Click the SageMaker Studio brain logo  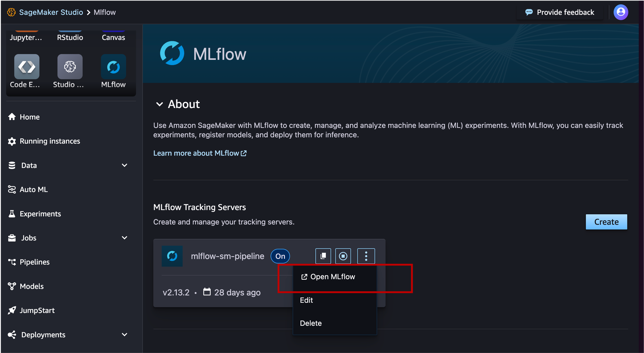point(11,12)
